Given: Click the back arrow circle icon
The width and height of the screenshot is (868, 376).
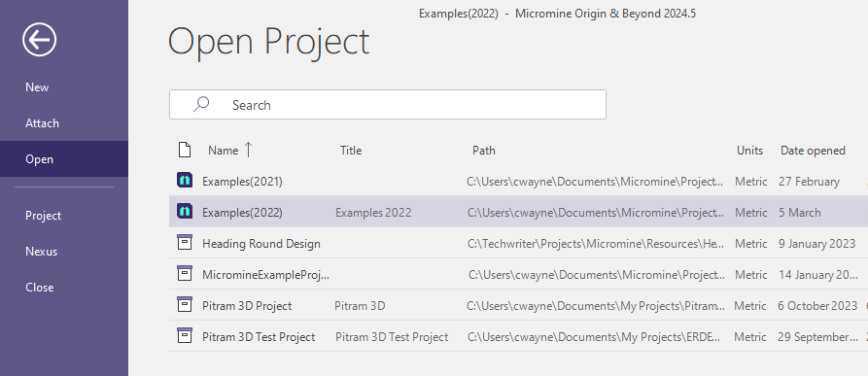Looking at the screenshot, I should (x=39, y=40).
